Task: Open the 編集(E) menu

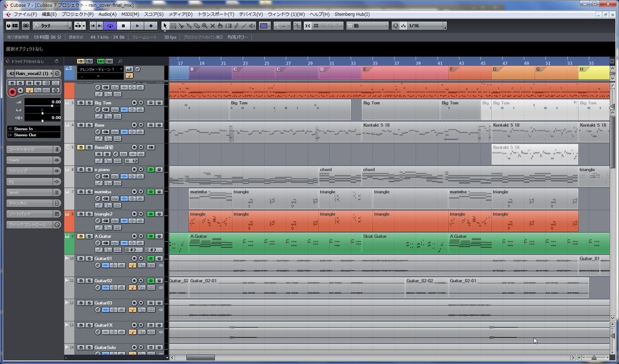Action: click(x=49, y=14)
